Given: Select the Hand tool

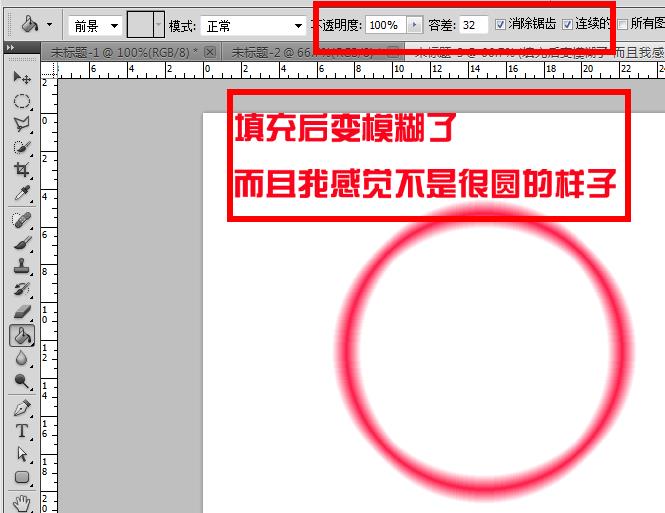Looking at the screenshot, I should tap(21, 503).
